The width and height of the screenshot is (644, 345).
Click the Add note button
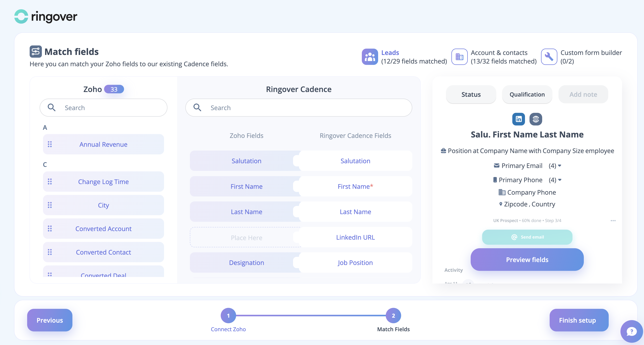click(583, 94)
